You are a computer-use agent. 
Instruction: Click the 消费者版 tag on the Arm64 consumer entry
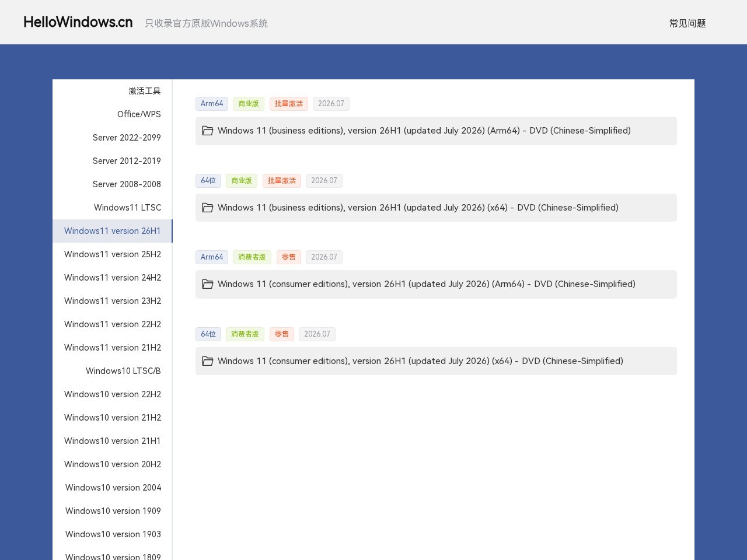(252, 257)
